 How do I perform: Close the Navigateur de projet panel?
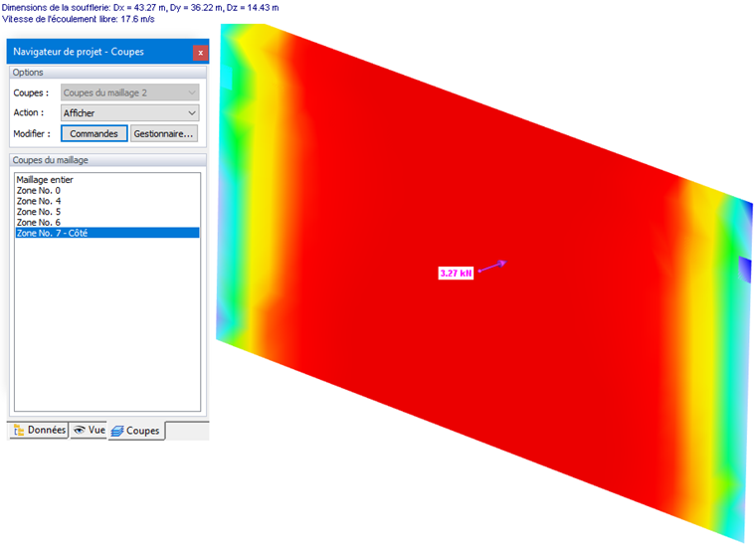[201, 53]
